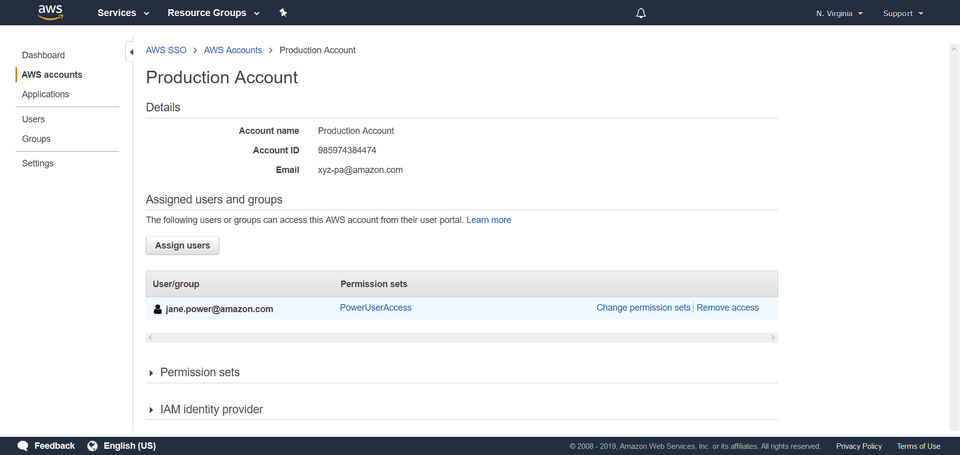
Task: Expand the IAM identity provider section
Action: click(x=210, y=409)
